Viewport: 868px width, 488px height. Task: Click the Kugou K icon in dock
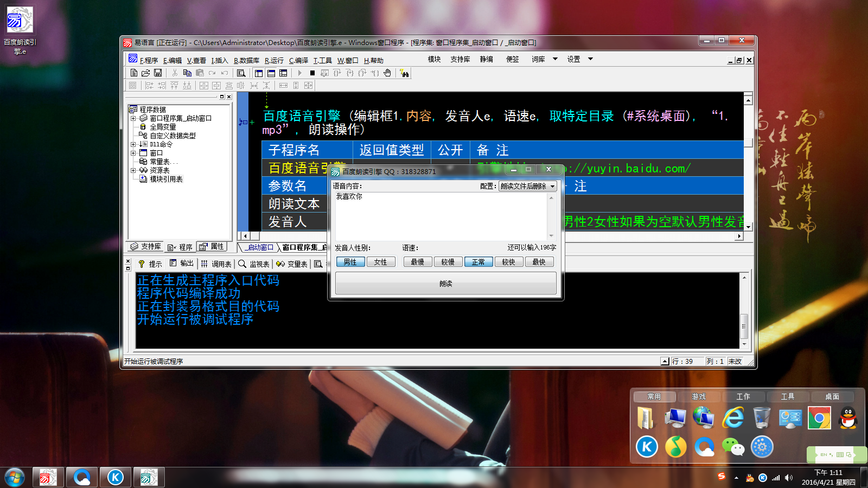click(647, 447)
